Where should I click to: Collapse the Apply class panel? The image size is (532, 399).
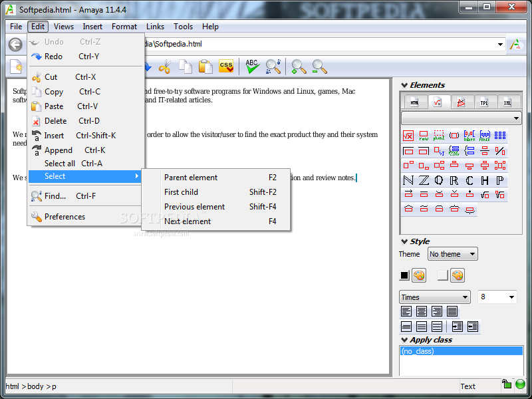(x=404, y=340)
